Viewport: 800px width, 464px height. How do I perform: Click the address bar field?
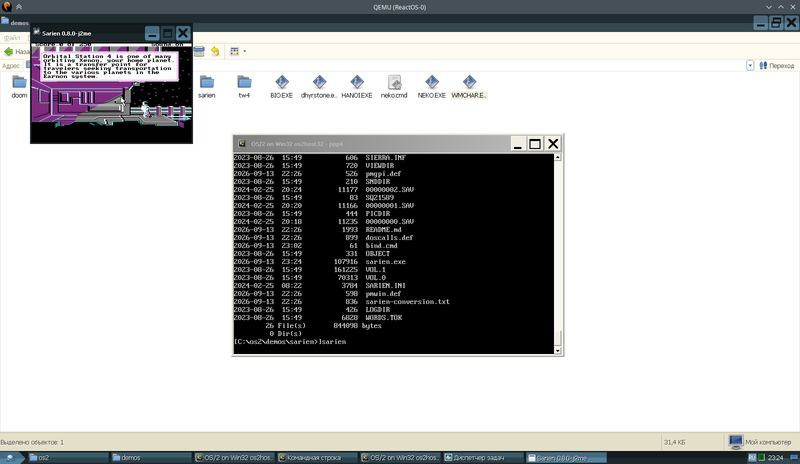pyautogui.click(x=388, y=65)
